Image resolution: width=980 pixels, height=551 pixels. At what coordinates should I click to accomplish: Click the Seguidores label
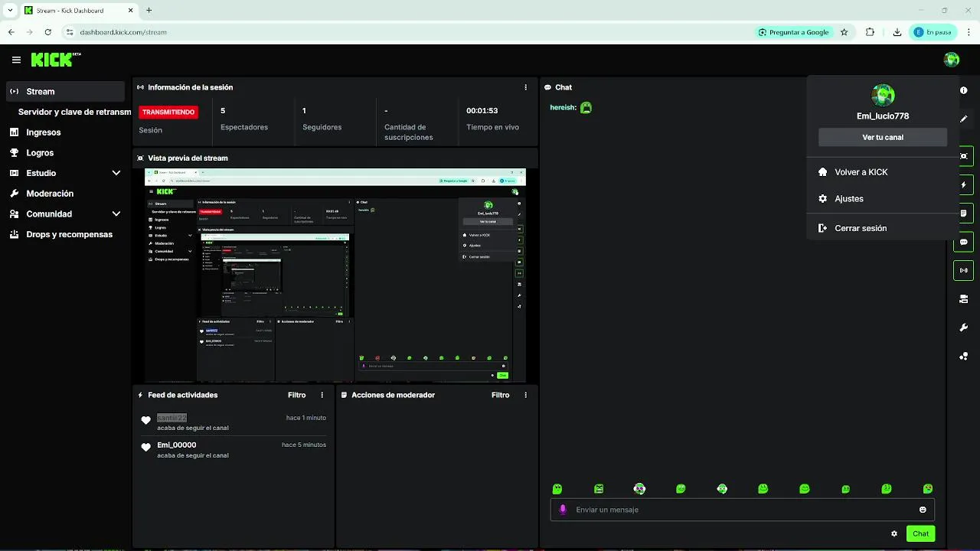pos(322,127)
